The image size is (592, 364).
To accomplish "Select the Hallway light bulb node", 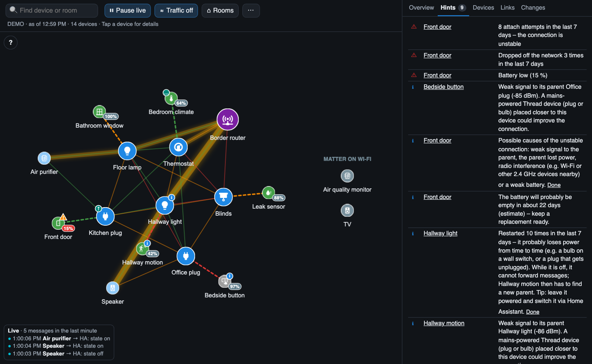I will tap(165, 206).
